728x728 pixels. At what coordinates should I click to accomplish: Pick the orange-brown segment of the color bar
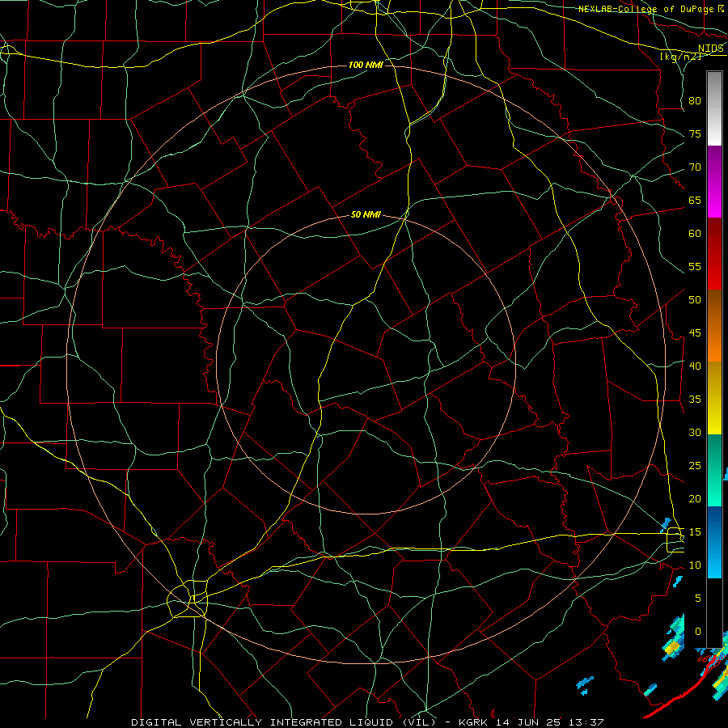pos(714,326)
